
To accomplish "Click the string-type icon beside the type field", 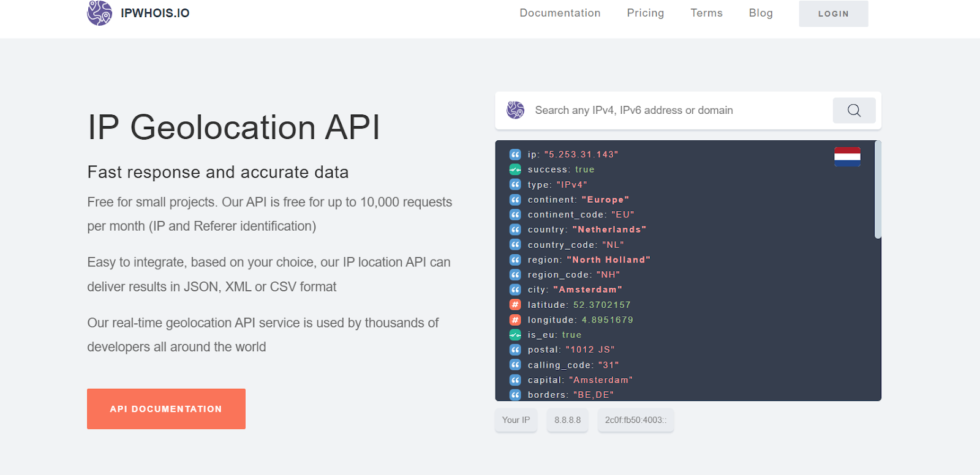I will [515, 184].
